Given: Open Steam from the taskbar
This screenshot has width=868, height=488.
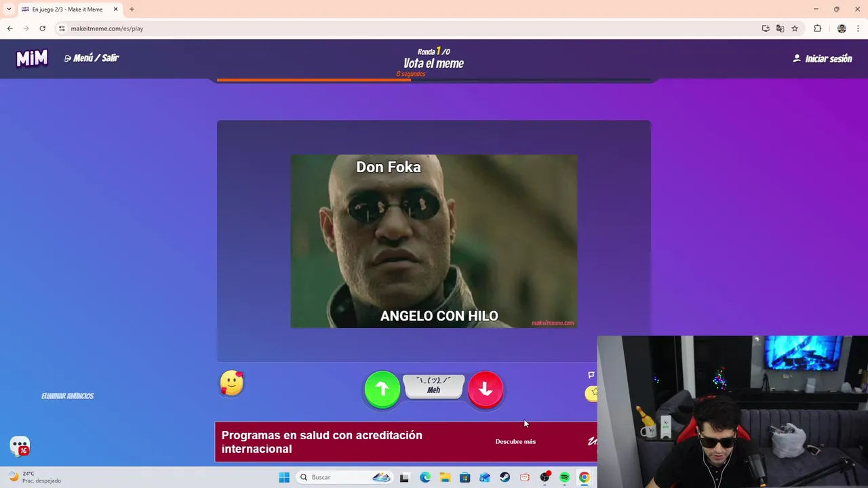Looking at the screenshot, I should click(x=505, y=477).
